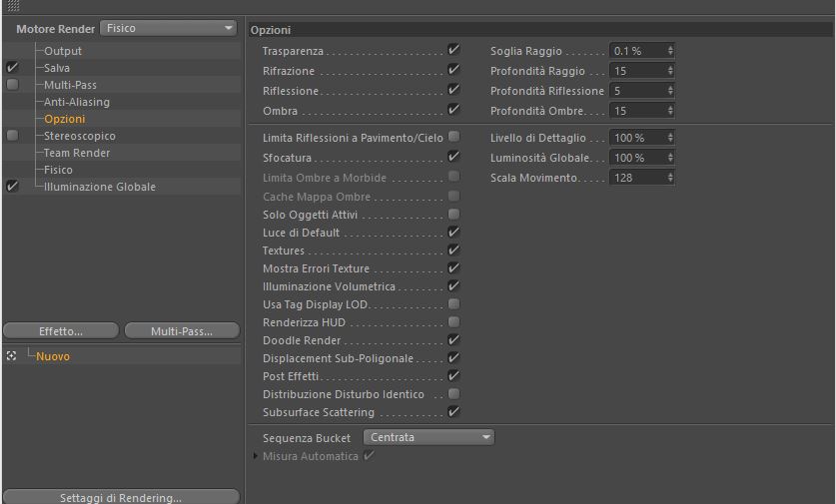Click the Luminosità Globale value field

(637, 158)
